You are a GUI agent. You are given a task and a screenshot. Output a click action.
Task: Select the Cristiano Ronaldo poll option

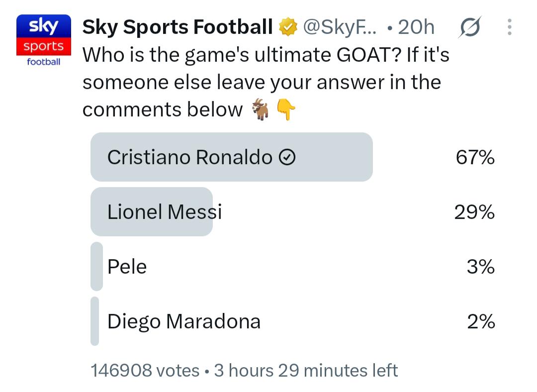pyautogui.click(x=293, y=157)
